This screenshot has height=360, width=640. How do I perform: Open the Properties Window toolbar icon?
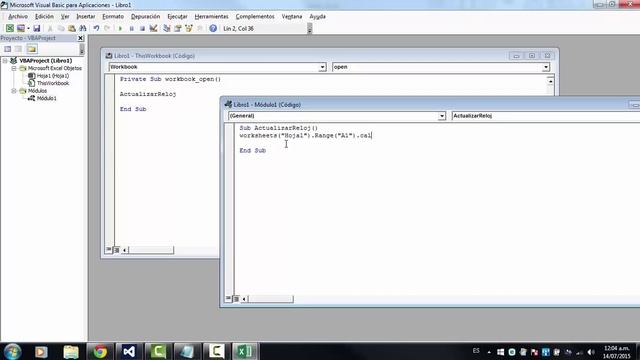178,28
